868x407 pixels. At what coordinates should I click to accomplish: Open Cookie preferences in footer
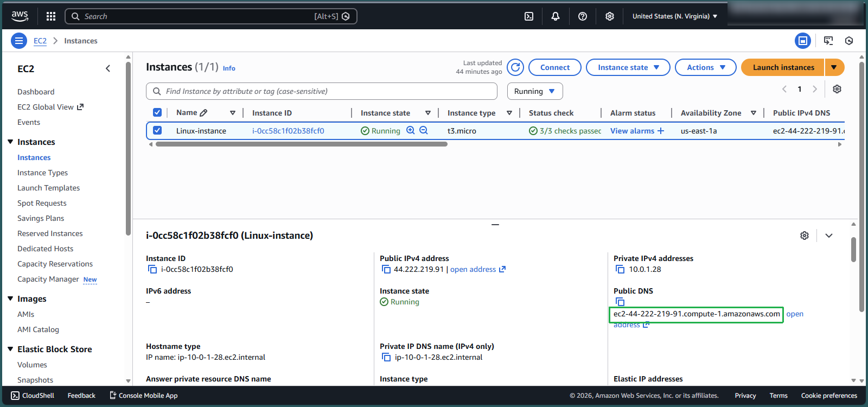point(829,396)
